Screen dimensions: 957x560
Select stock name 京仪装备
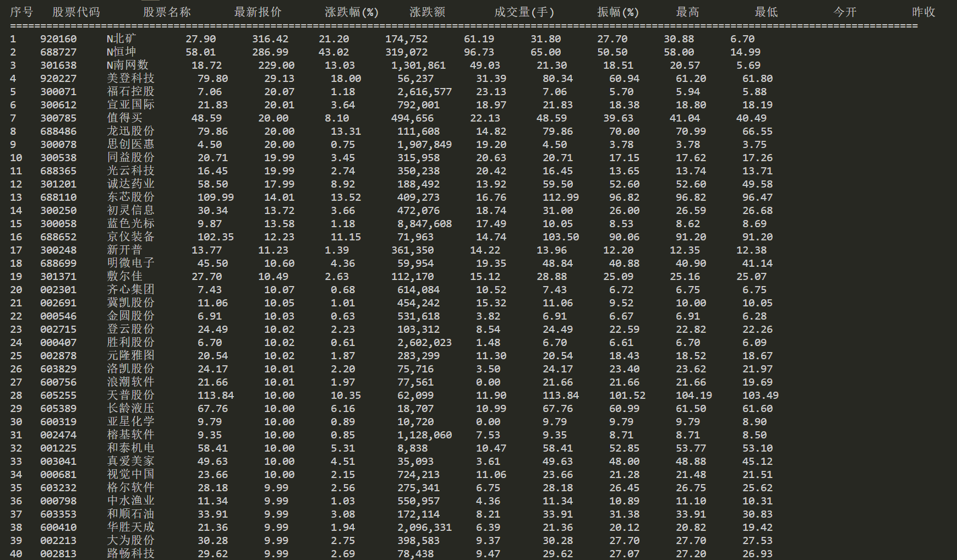130,237
